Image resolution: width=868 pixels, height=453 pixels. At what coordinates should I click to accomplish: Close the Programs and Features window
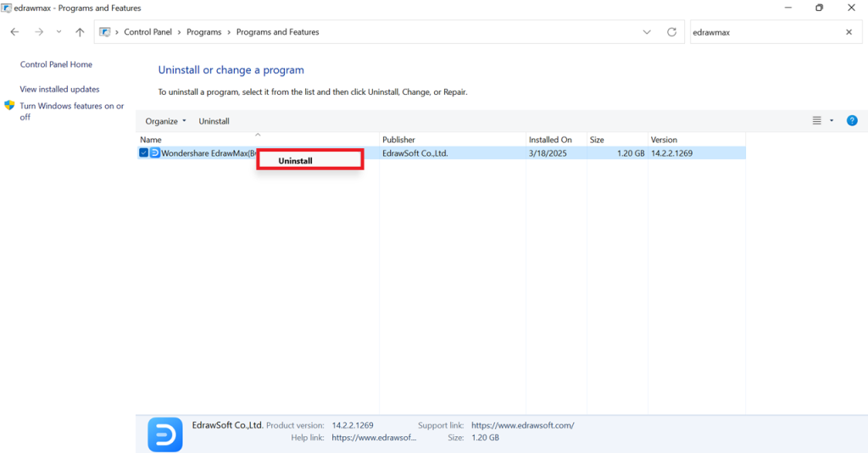pos(851,8)
